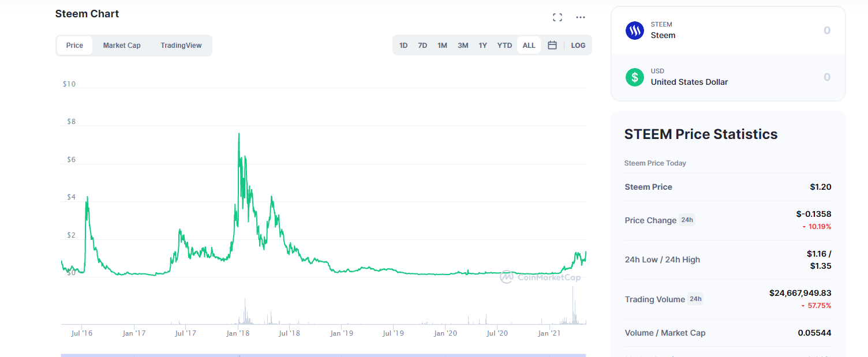Click the $-0.1358 price change value
Image resolution: width=868 pixels, height=357 pixels.
pyautogui.click(x=813, y=214)
